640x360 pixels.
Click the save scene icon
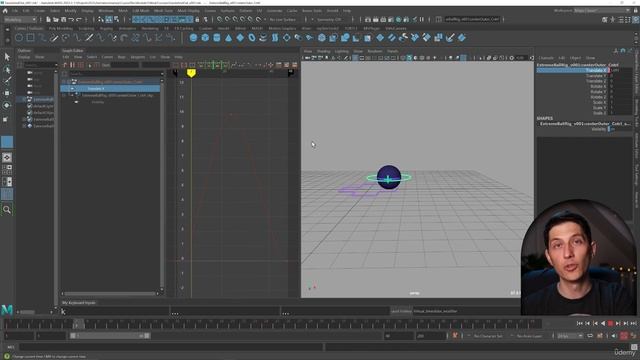(x=64, y=19)
